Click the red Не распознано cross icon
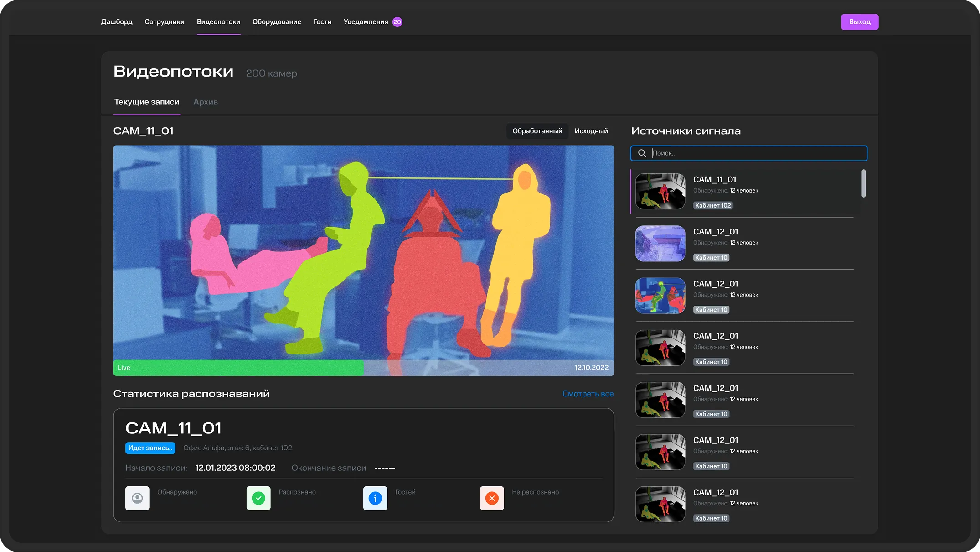980x552 pixels. pos(492,498)
